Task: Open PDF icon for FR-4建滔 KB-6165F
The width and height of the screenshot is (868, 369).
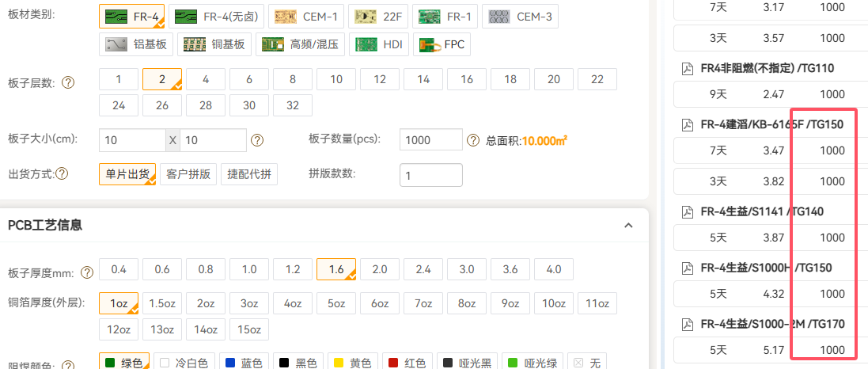Action: pos(688,124)
